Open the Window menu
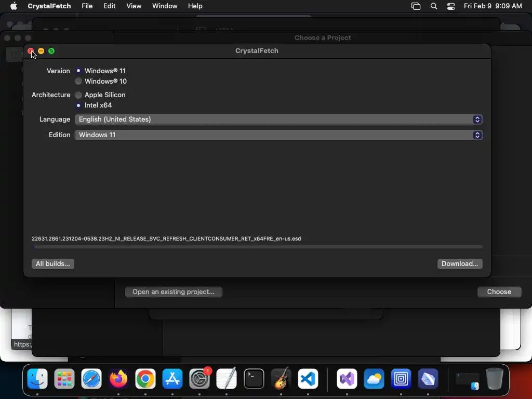This screenshot has height=399, width=532. pos(165,6)
